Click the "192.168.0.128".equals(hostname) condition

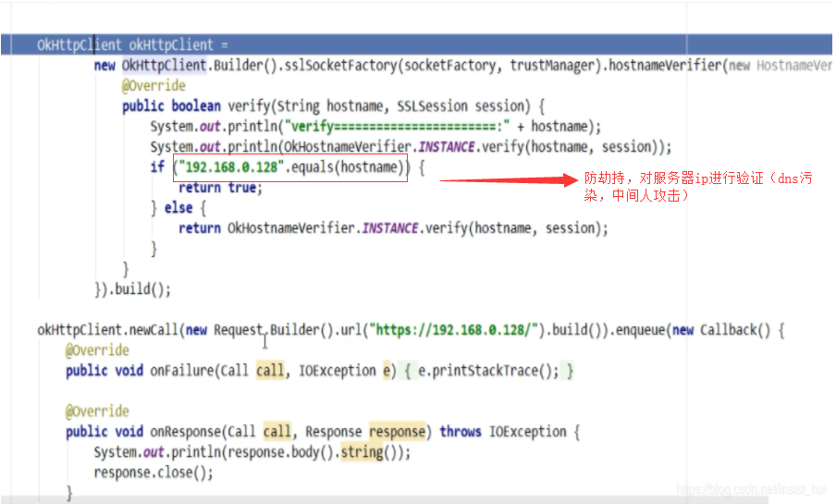290,167
